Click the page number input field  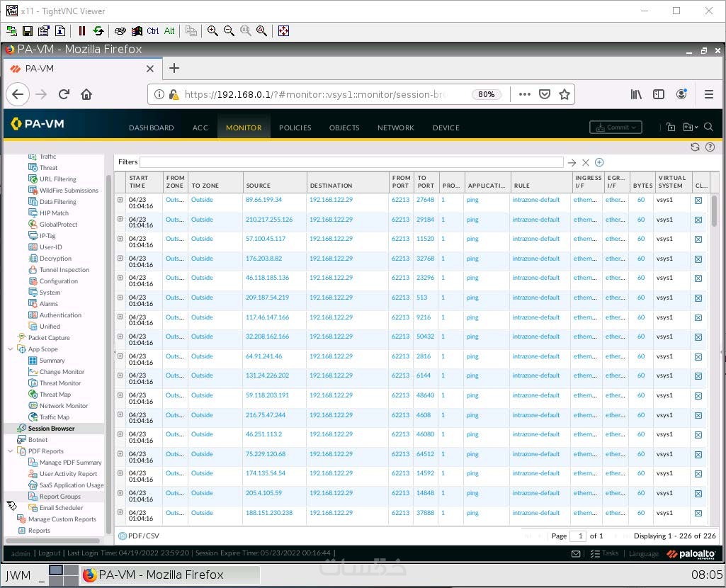click(578, 536)
